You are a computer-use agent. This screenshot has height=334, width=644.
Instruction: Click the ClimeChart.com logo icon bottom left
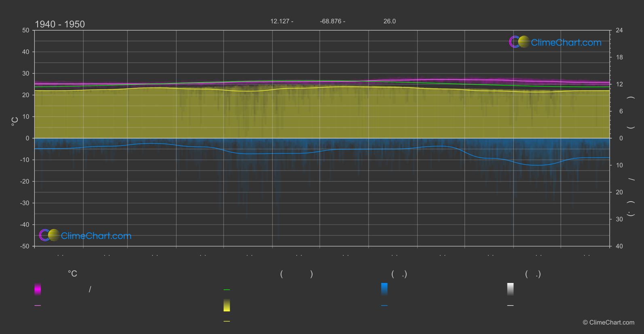point(49,235)
